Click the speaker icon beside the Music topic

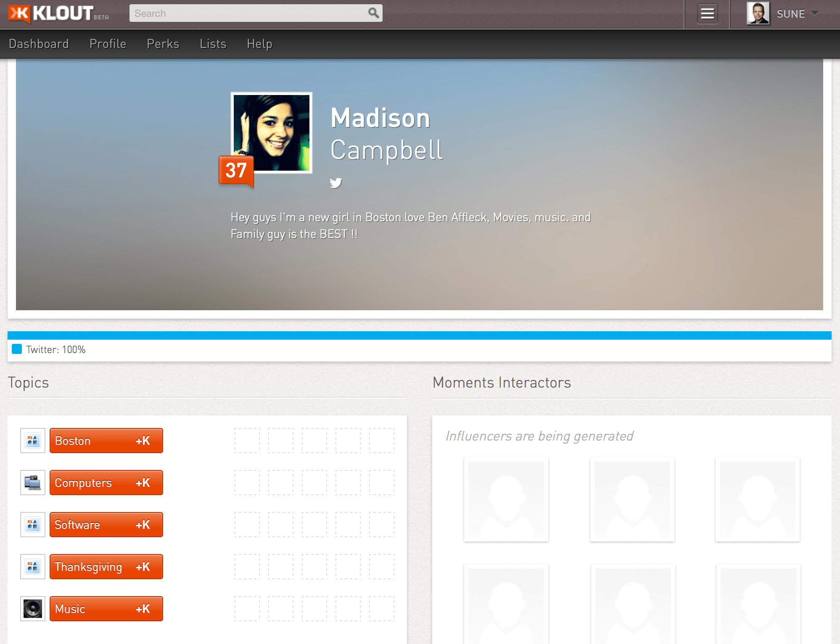tap(32, 609)
